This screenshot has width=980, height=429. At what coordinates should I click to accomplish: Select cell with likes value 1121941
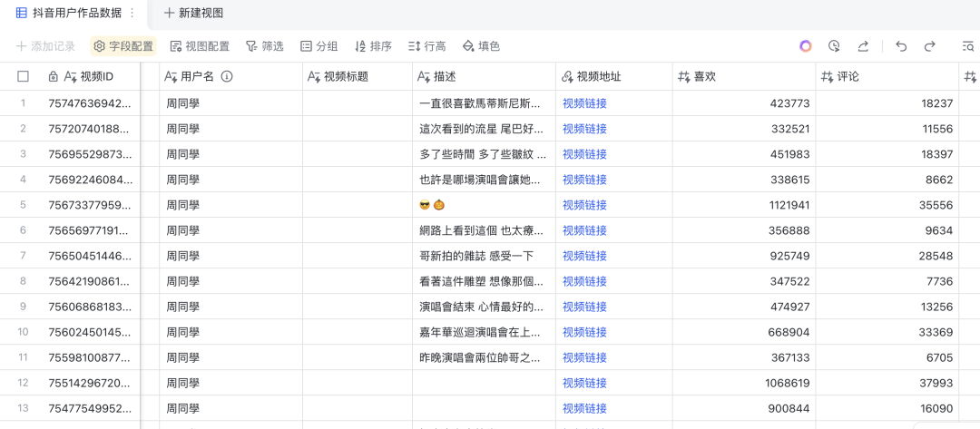[744, 205]
